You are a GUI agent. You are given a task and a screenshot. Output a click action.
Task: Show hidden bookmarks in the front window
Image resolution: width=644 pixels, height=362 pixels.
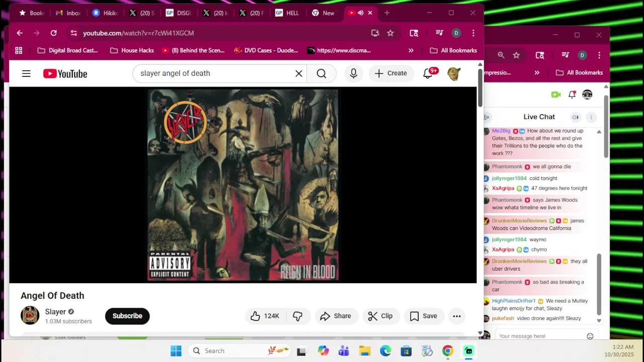click(411, 50)
